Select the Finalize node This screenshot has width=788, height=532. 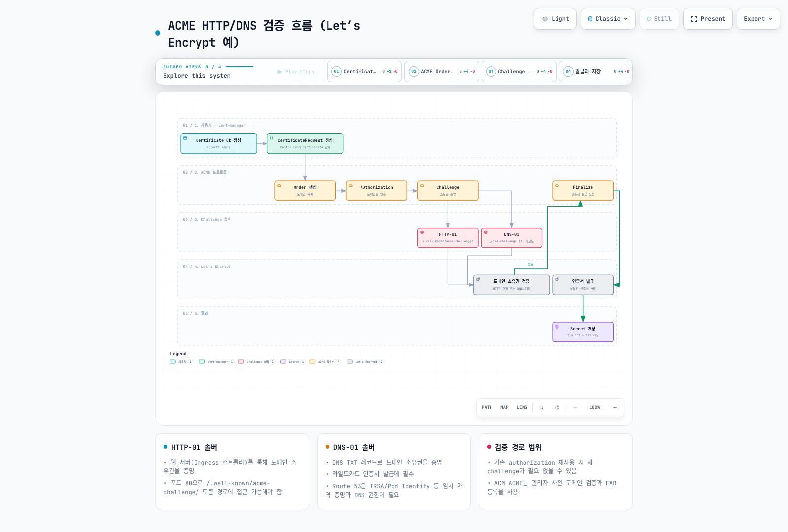[x=583, y=191]
